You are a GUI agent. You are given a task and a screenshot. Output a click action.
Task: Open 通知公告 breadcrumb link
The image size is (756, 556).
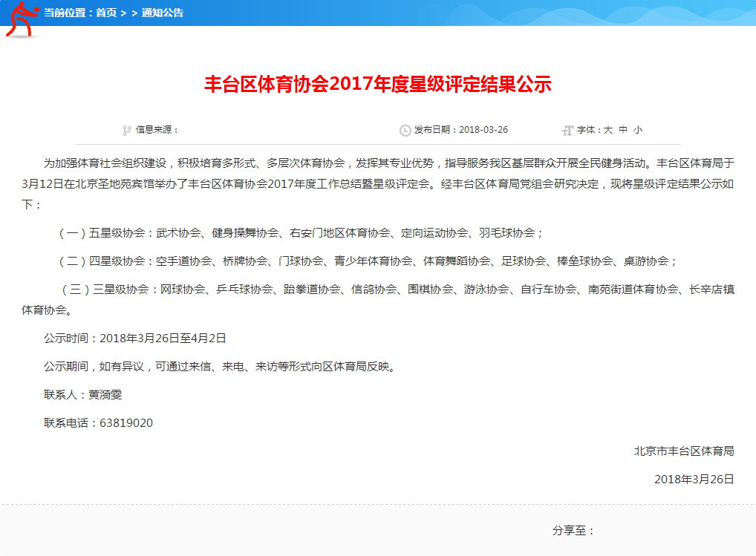point(163,13)
